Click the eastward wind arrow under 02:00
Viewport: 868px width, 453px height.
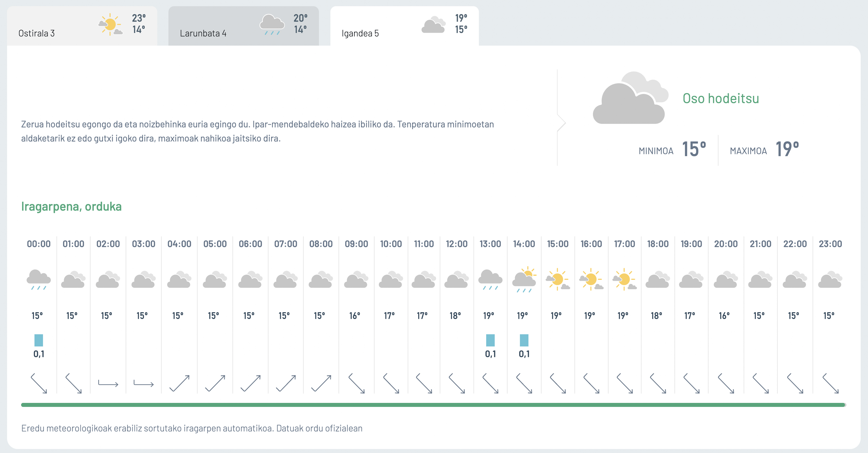(x=108, y=383)
